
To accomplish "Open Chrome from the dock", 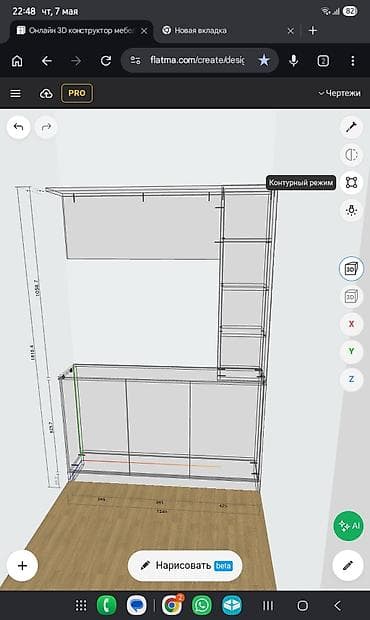I will point(172,605).
